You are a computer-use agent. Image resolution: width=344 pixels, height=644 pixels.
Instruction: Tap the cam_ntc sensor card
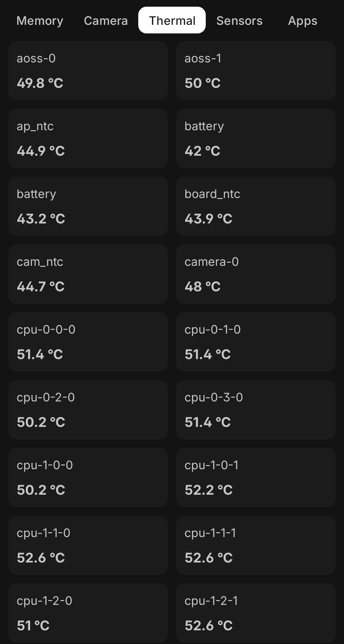pyautogui.click(x=88, y=274)
